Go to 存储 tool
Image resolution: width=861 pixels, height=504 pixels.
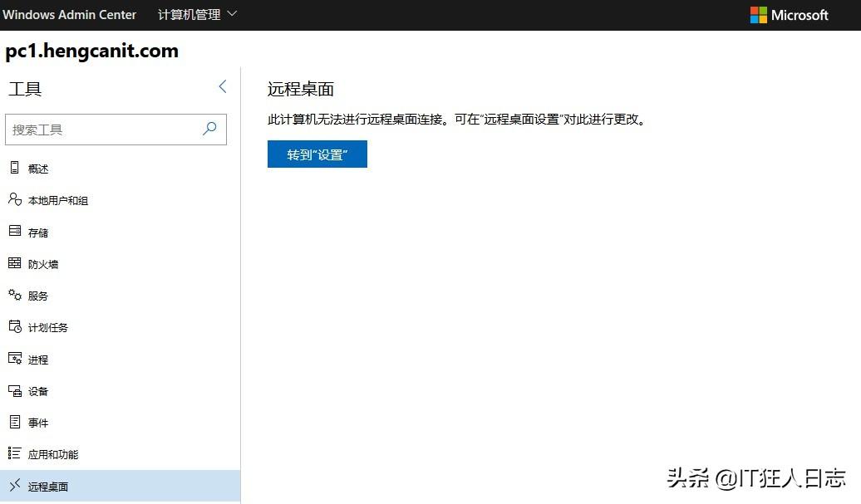pyautogui.click(x=121, y=232)
